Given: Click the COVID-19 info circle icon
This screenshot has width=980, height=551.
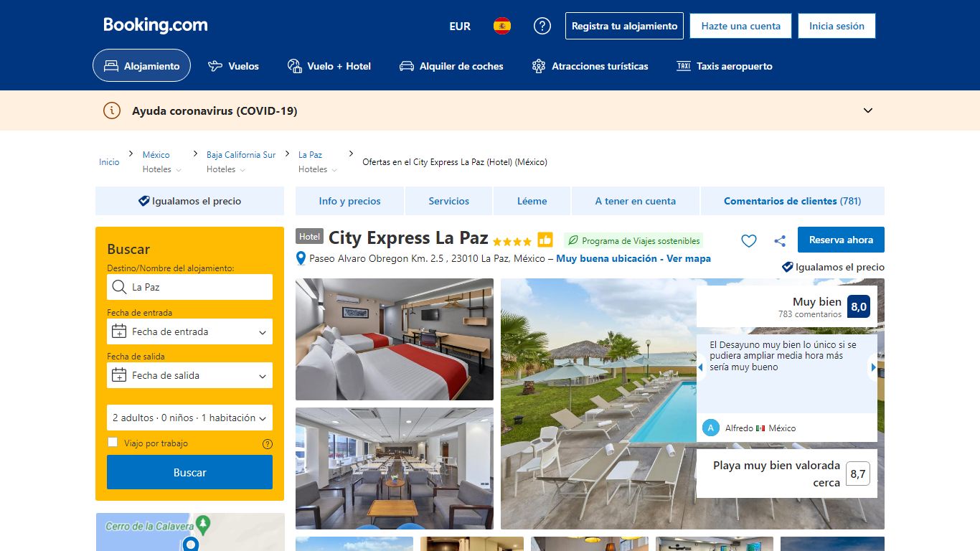Looking at the screenshot, I should [x=112, y=110].
